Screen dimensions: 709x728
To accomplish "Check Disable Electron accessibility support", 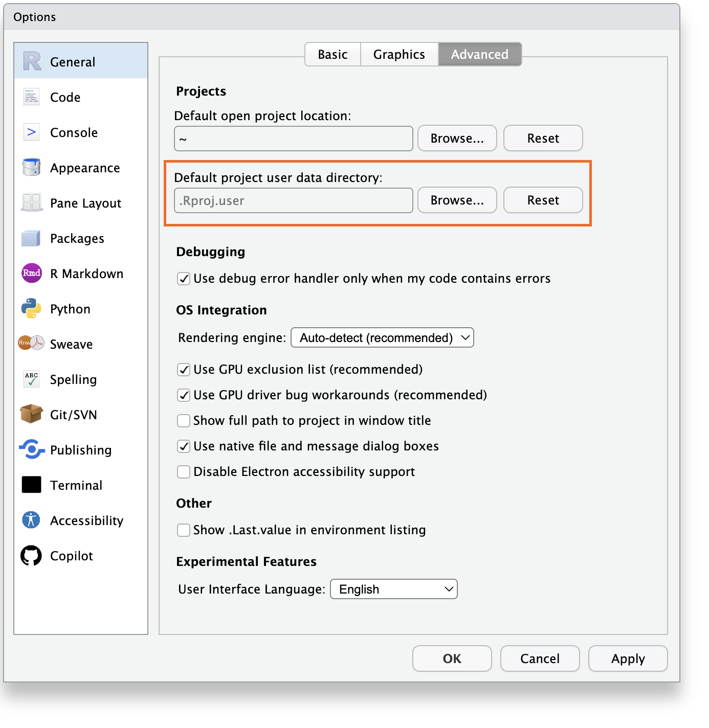I will coord(184,472).
